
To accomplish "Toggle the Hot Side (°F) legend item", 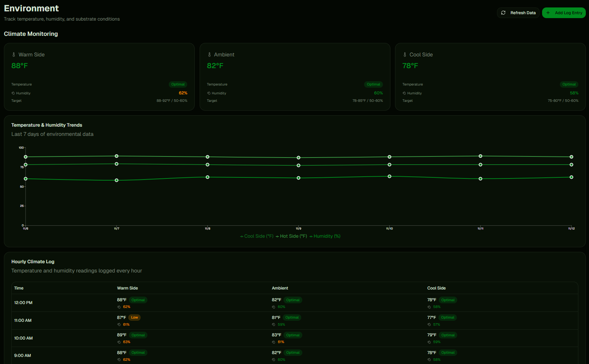I will (293, 236).
